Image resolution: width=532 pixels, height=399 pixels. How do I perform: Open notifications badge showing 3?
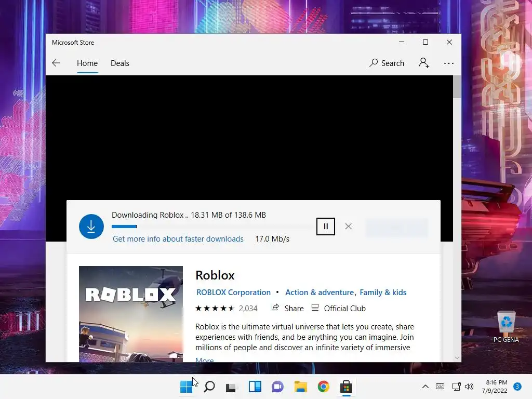coord(517,387)
